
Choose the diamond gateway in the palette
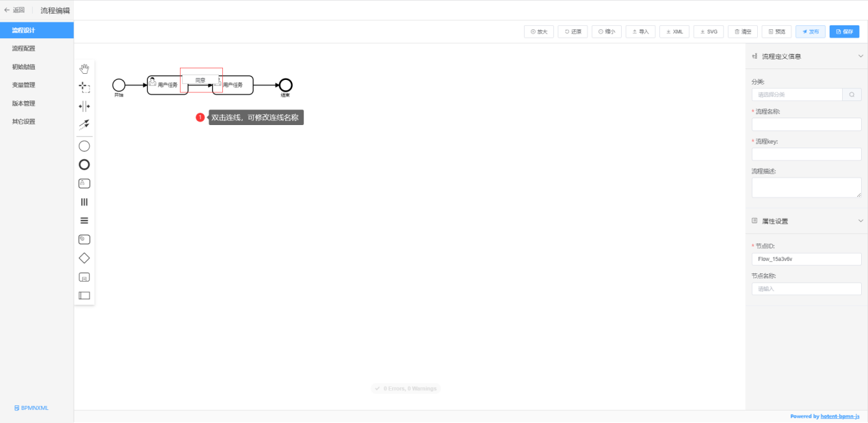[x=84, y=258]
